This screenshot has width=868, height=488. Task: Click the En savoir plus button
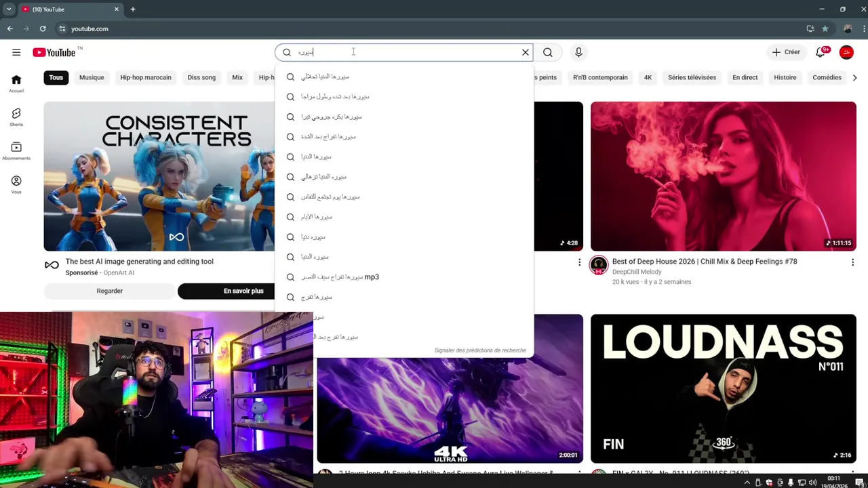pos(243,291)
